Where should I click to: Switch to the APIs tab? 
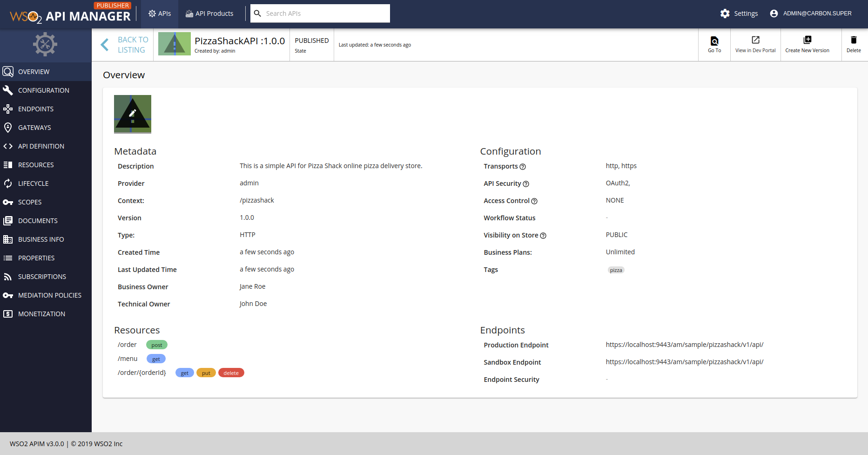(x=159, y=14)
